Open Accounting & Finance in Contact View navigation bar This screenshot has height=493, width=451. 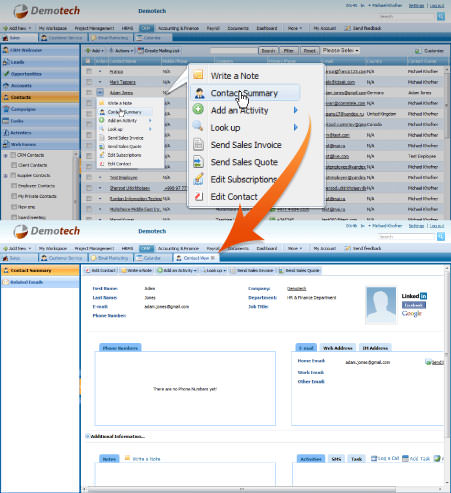pyautogui.click(x=178, y=248)
